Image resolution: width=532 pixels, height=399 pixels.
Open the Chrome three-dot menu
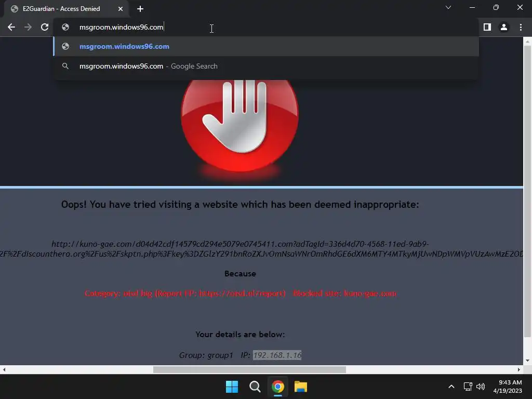pos(521,27)
